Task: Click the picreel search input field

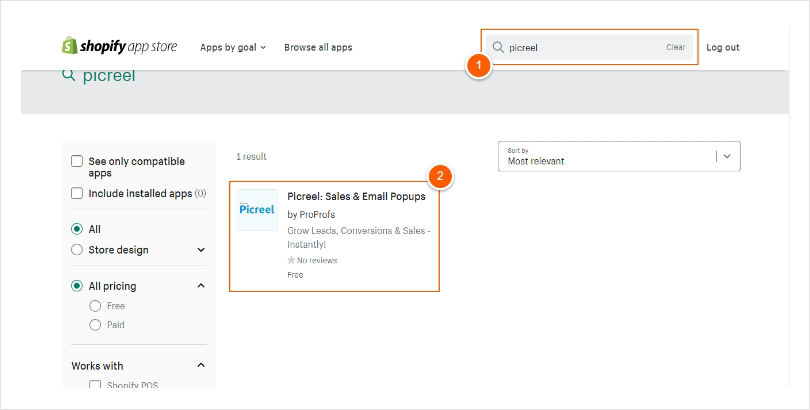Action: click(x=589, y=47)
